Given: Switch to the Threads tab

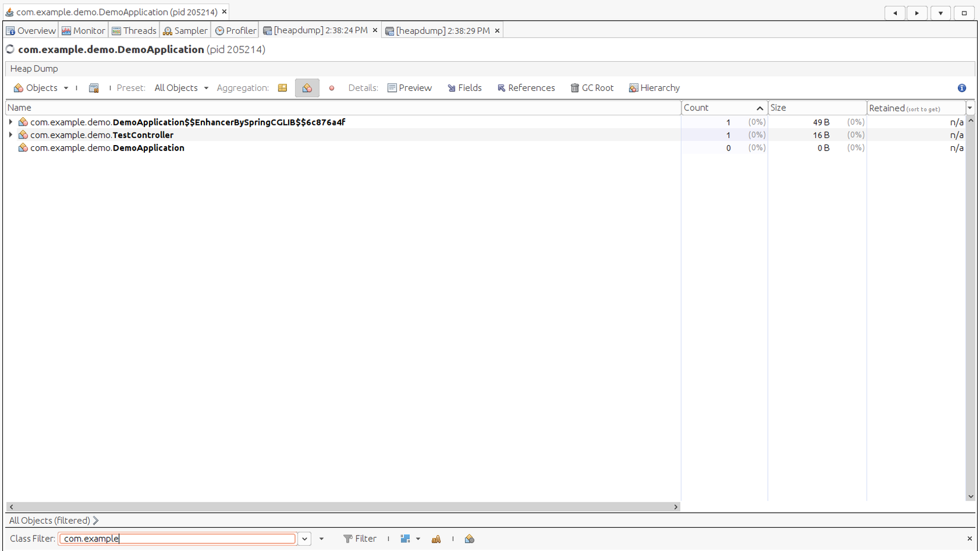Looking at the screenshot, I should click(134, 30).
